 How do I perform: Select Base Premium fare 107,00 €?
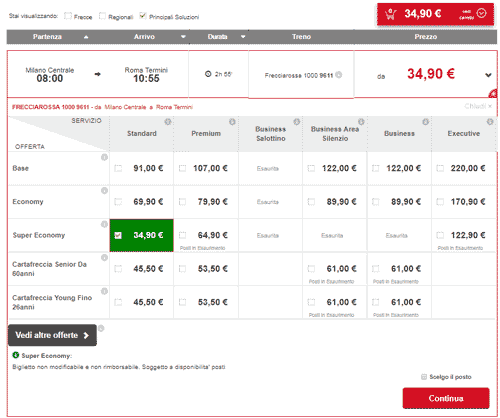(x=182, y=168)
